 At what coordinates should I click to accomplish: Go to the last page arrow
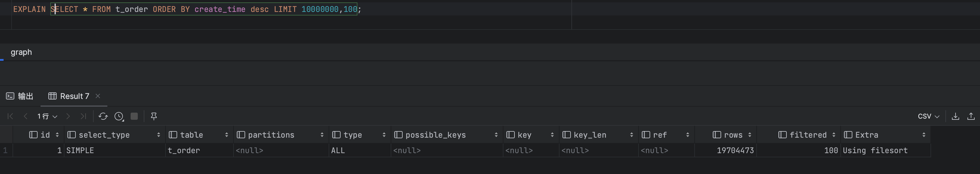83,116
